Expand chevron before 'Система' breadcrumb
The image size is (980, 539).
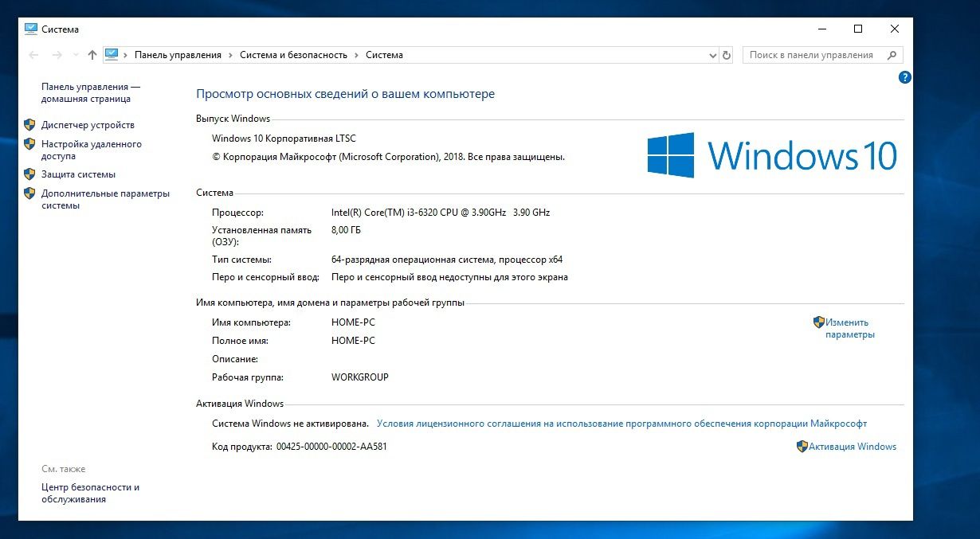click(x=356, y=55)
